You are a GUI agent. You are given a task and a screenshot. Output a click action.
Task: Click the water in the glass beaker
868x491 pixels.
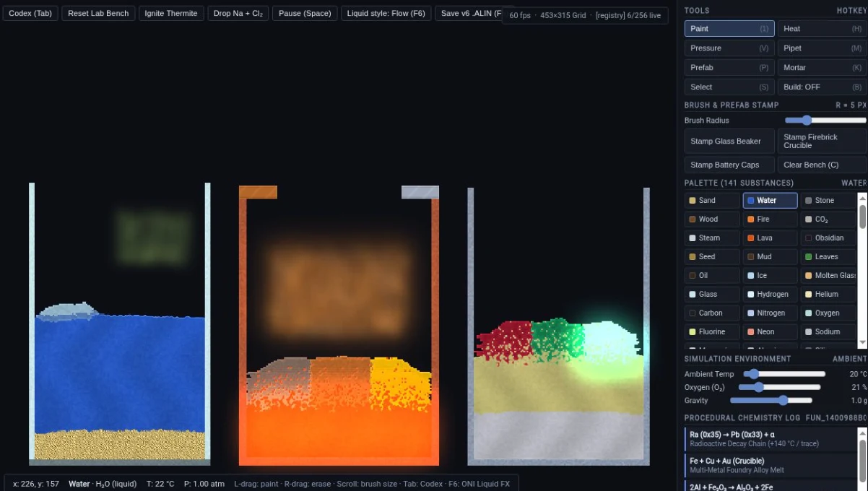pos(120,374)
